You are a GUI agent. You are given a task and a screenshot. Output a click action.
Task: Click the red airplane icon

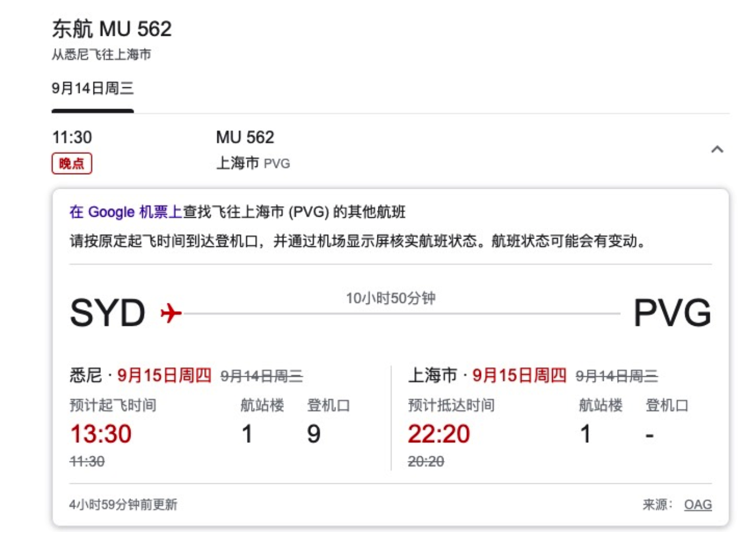[x=171, y=313]
